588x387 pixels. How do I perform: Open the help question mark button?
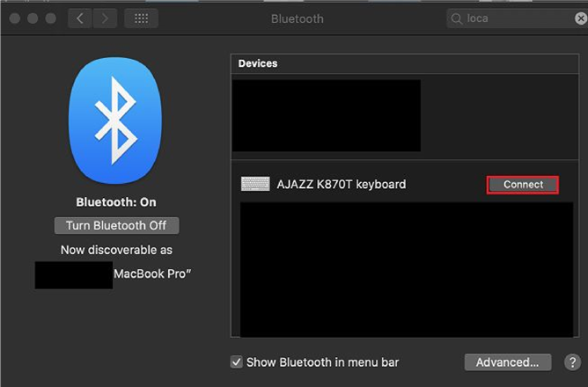pos(572,362)
